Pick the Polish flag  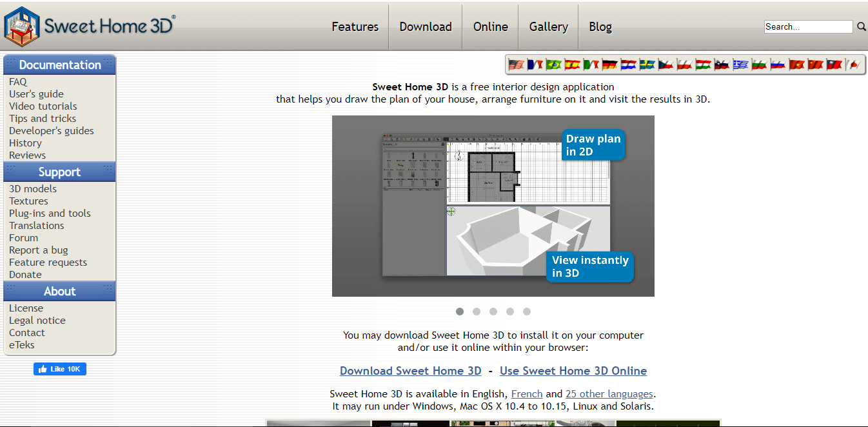coord(684,65)
